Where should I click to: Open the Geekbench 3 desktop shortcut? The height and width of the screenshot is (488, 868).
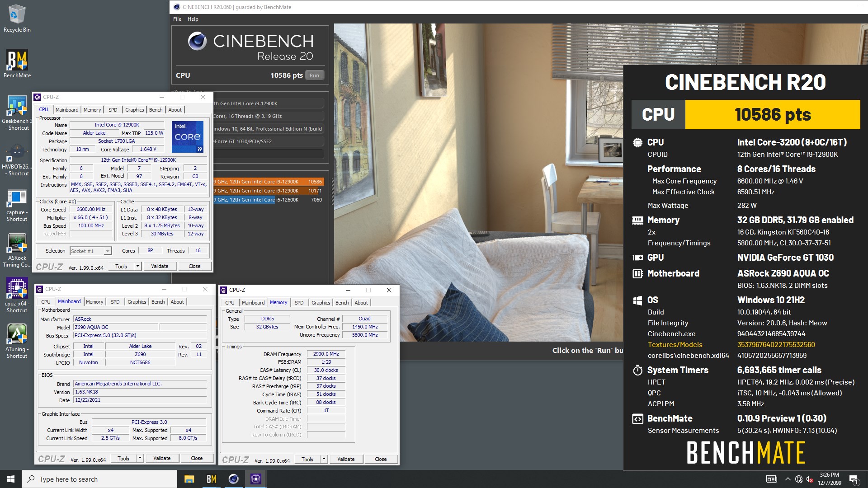click(x=17, y=113)
